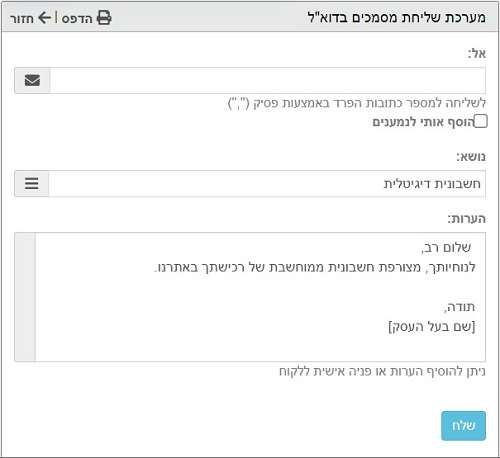Viewport: 500px width, 458px height.
Task: Focus the 'אל' recipient email field
Action: tap(268, 80)
